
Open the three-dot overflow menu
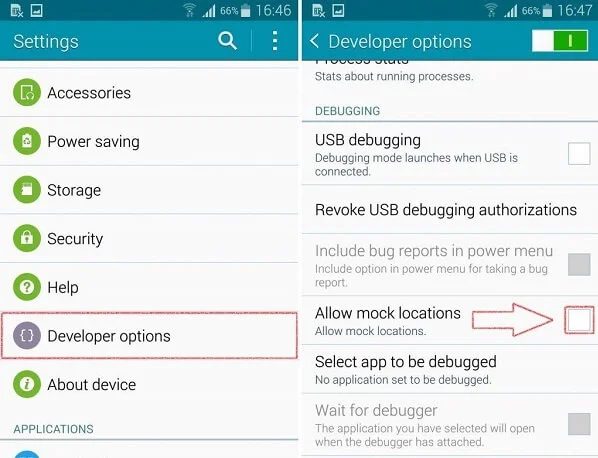coord(275,41)
